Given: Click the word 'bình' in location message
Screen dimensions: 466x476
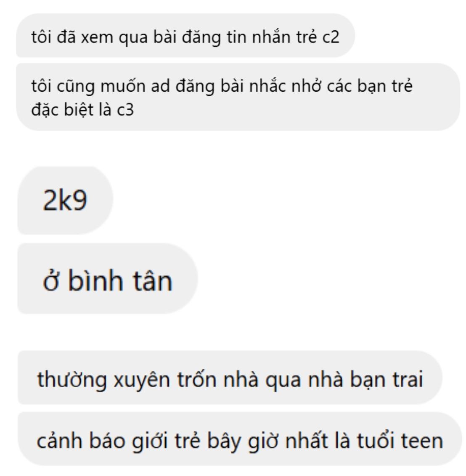Looking at the screenshot, I should coord(95,280).
